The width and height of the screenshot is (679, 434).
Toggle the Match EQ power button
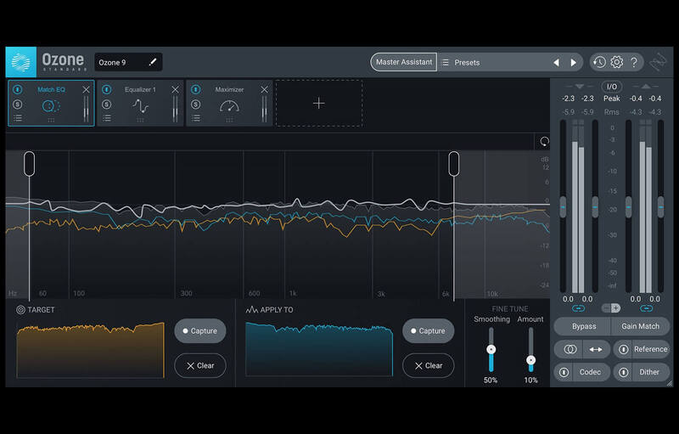pos(17,89)
